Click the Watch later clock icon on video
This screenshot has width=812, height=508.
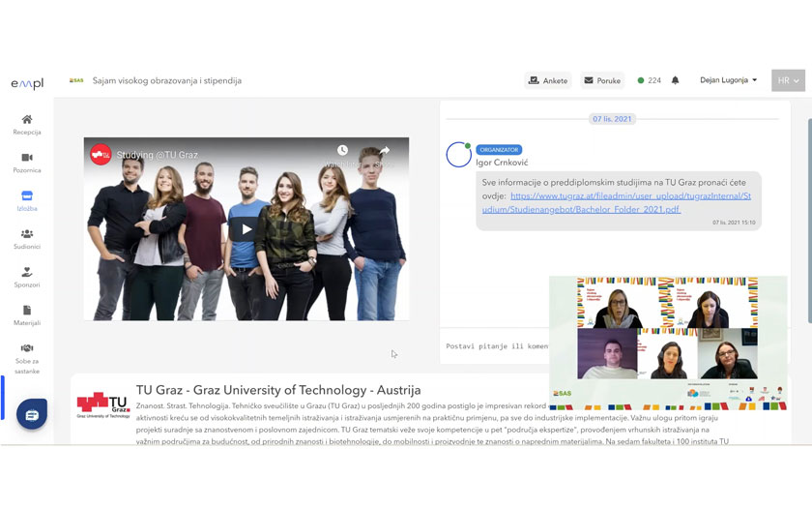342,150
